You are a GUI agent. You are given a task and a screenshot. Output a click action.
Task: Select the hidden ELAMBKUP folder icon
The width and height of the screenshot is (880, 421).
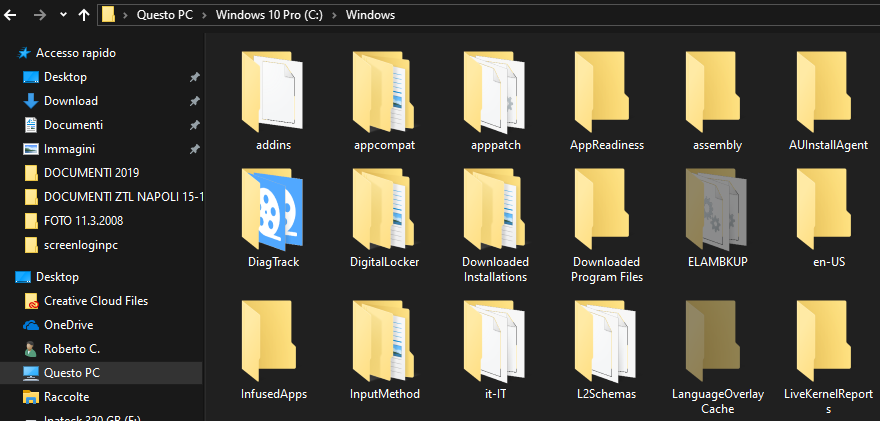click(716, 209)
